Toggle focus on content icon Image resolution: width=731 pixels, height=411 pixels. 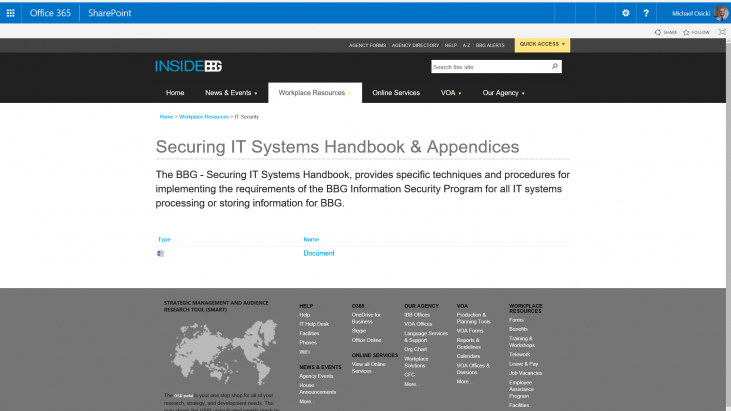722,32
